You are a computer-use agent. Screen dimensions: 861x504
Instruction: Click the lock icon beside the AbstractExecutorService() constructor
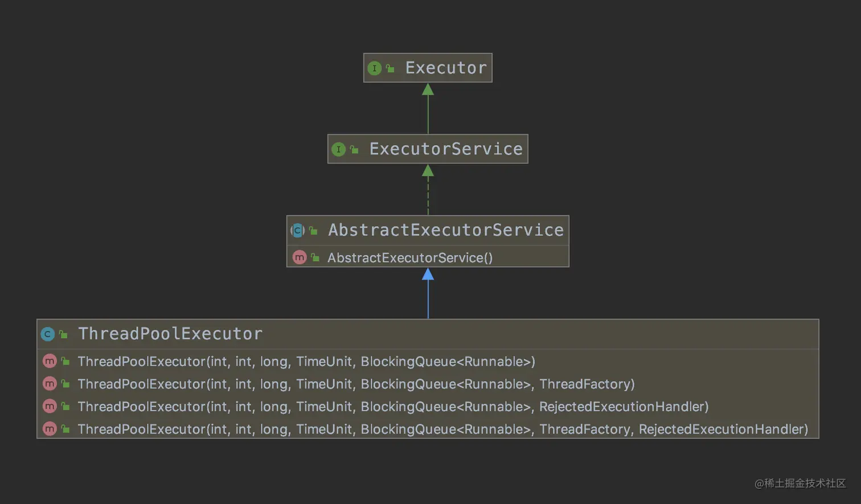pos(315,257)
